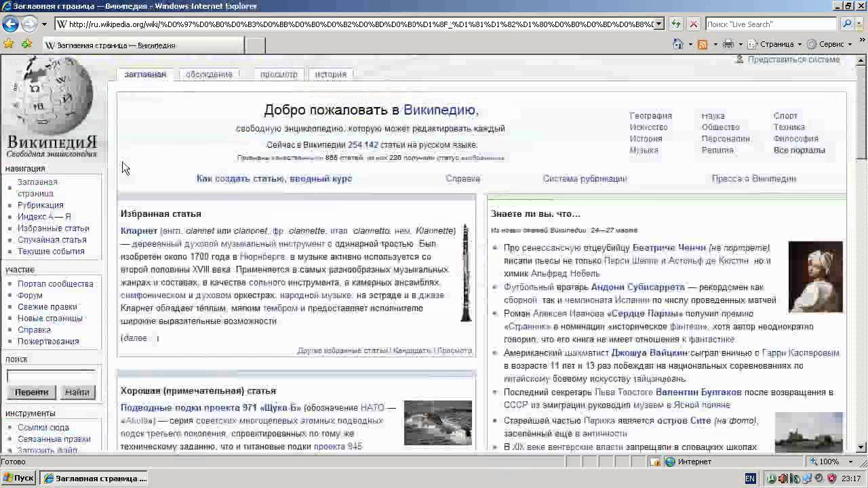Image resolution: width=868 pixels, height=488 pixels.
Task: Switch to the история tab
Action: (x=330, y=75)
